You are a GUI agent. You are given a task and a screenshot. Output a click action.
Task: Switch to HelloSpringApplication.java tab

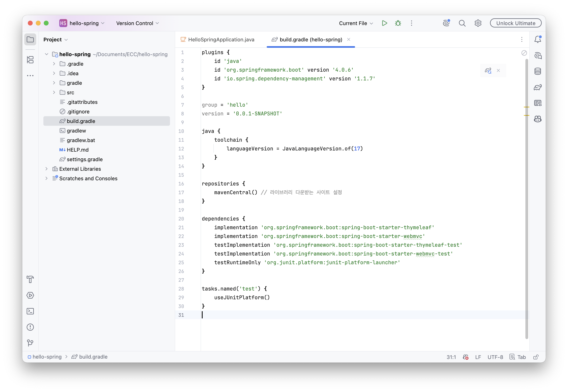(x=217, y=40)
